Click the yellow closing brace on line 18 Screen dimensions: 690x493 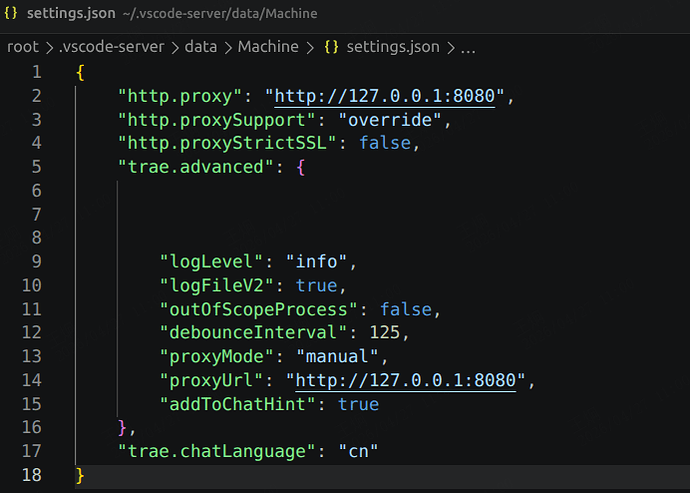80,475
